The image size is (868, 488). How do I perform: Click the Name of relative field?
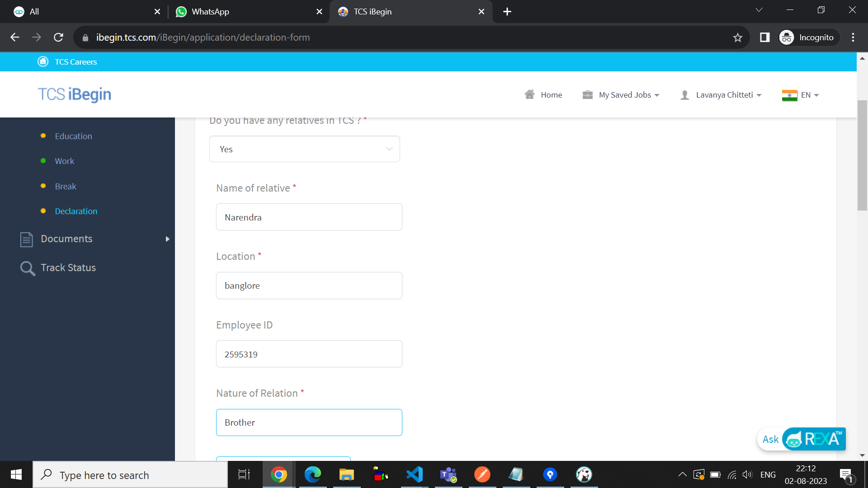[x=309, y=217]
